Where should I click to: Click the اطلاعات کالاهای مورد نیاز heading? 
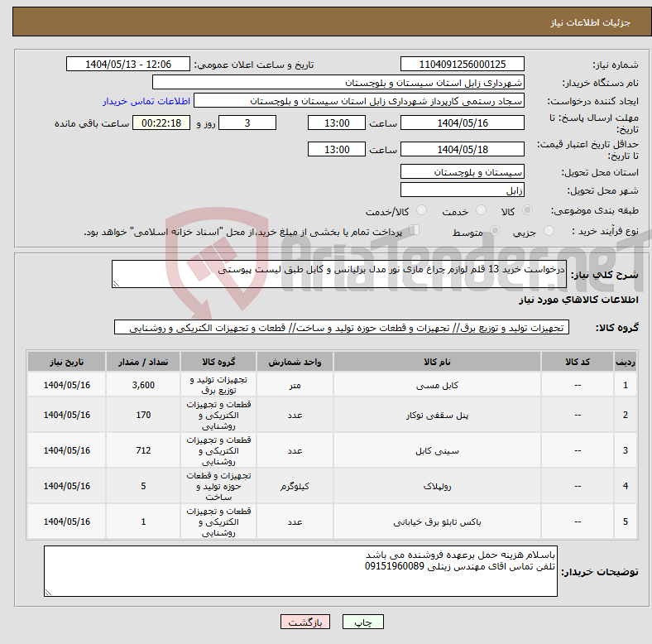578,300
